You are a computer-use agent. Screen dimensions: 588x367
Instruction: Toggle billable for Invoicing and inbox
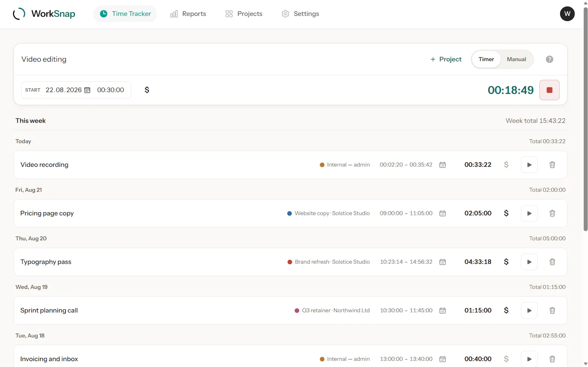506,359
